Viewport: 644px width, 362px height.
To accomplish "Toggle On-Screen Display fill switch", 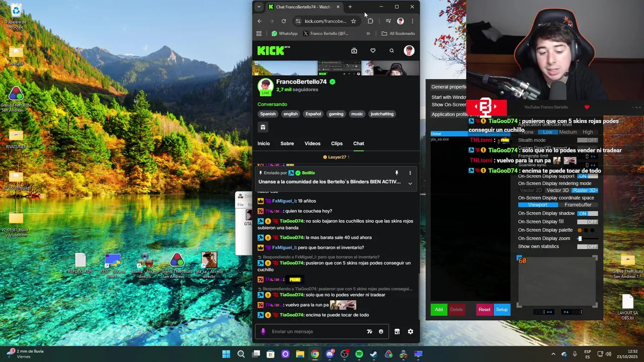I will [x=587, y=222].
